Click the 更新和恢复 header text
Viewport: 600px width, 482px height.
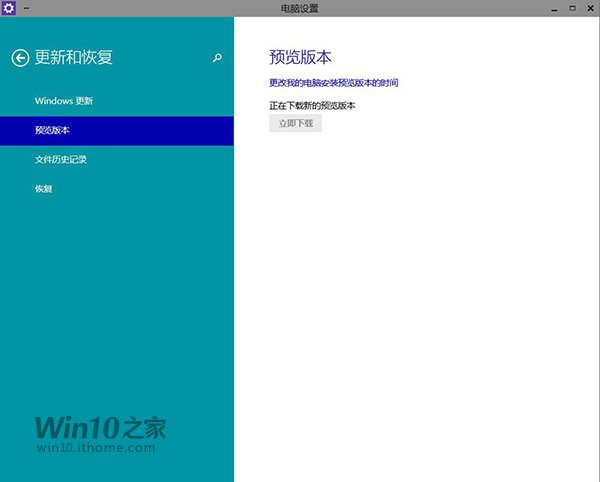click(74, 57)
